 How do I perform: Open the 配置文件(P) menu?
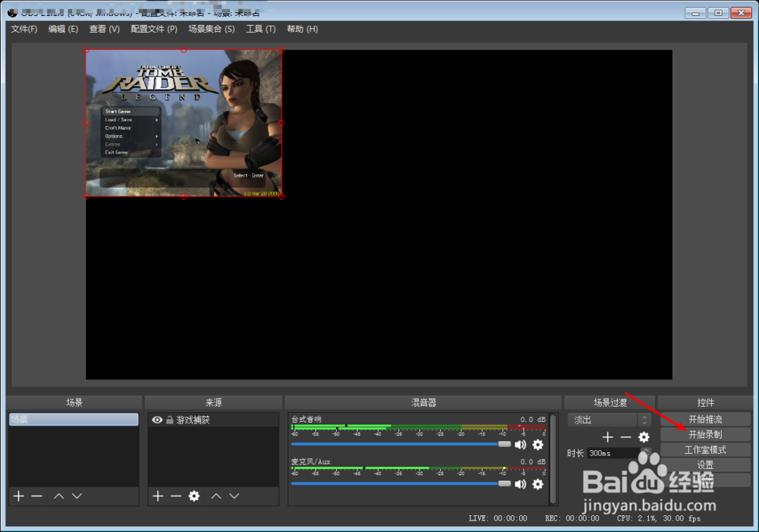click(154, 29)
